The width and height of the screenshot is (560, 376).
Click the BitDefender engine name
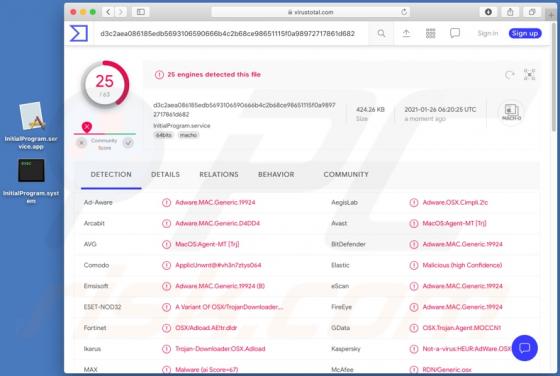pyautogui.click(x=348, y=244)
